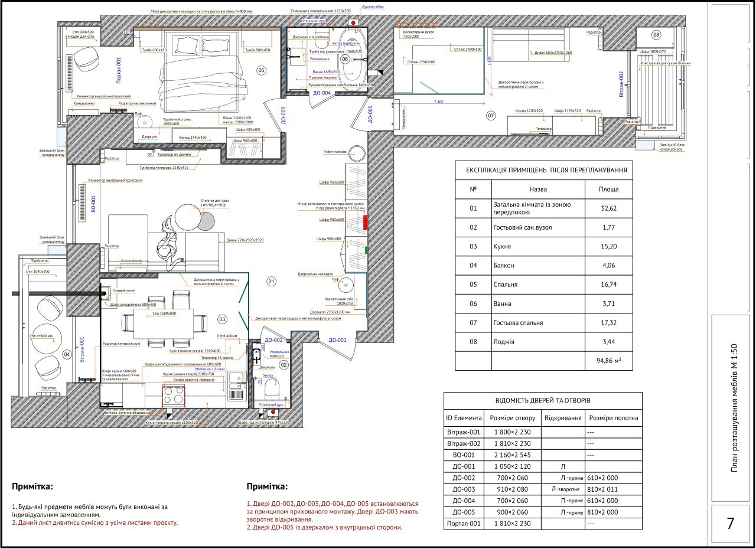The height and width of the screenshot is (549, 756).
Task: Click the room 05 bedroom marker
Action: [262, 70]
